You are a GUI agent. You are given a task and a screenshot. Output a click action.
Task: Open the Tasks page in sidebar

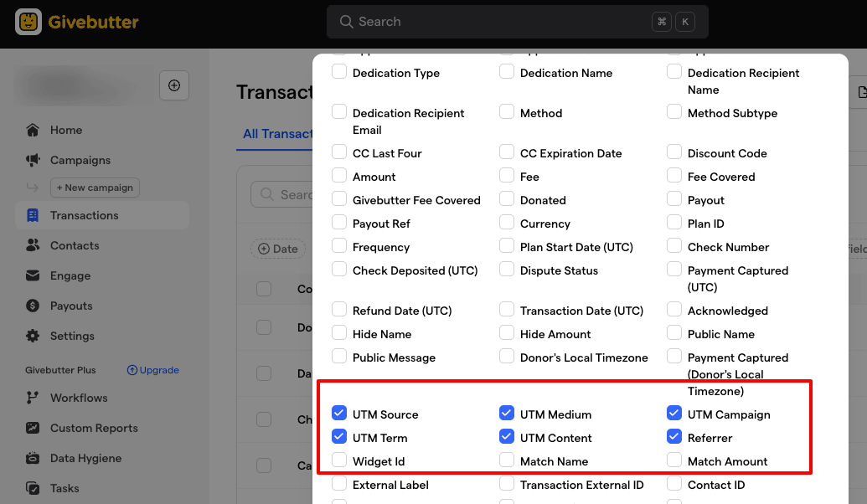(x=65, y=489)
